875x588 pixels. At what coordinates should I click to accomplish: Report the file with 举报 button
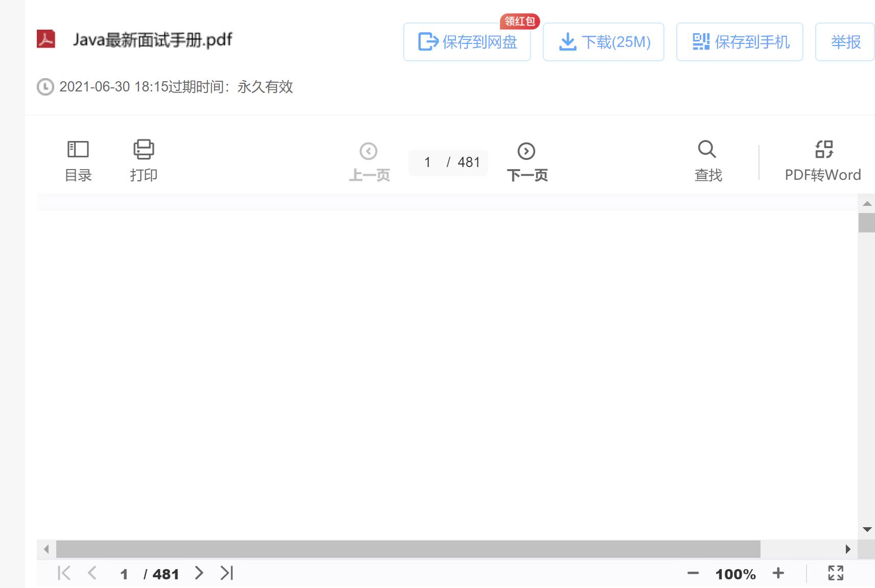tap(845, 42)
